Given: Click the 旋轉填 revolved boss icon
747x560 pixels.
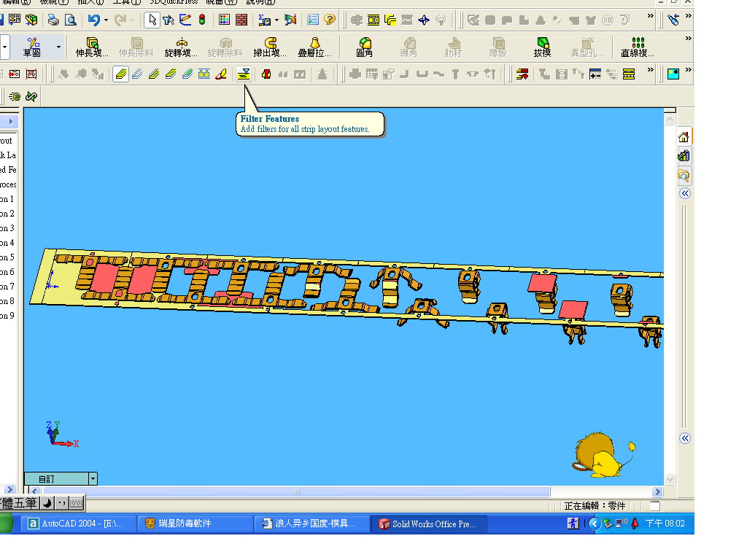Looking at the screenshot, I should click(x=181, y=47).
